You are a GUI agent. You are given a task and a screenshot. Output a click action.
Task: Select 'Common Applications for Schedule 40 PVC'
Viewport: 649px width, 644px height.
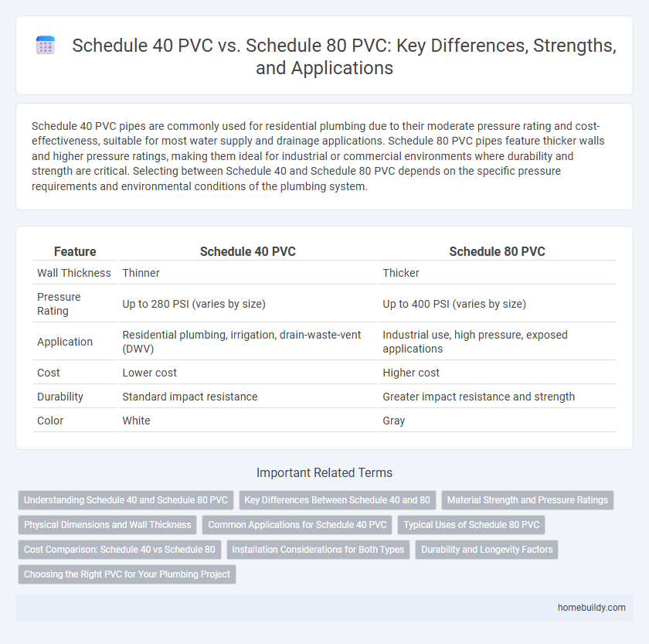297,525
